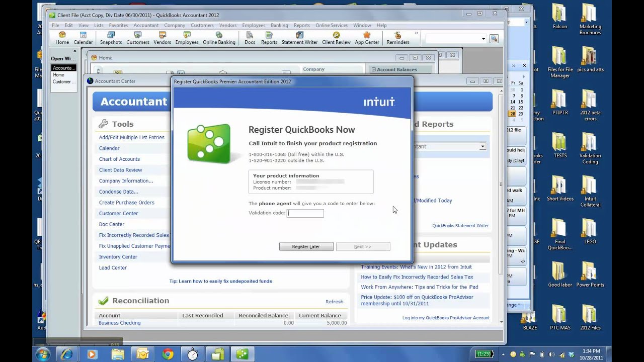Open Power Points desktop folder
The image size is (644, 362).
coord(590,275)
